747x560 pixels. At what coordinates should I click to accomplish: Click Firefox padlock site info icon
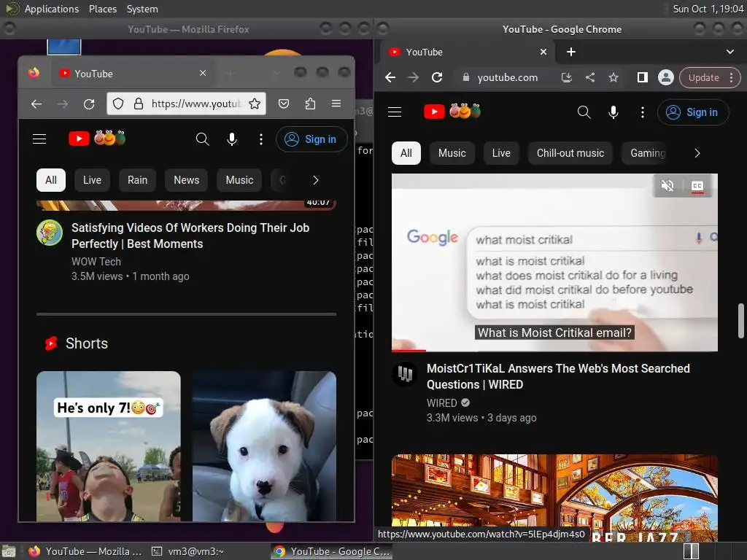pos(139,104)
